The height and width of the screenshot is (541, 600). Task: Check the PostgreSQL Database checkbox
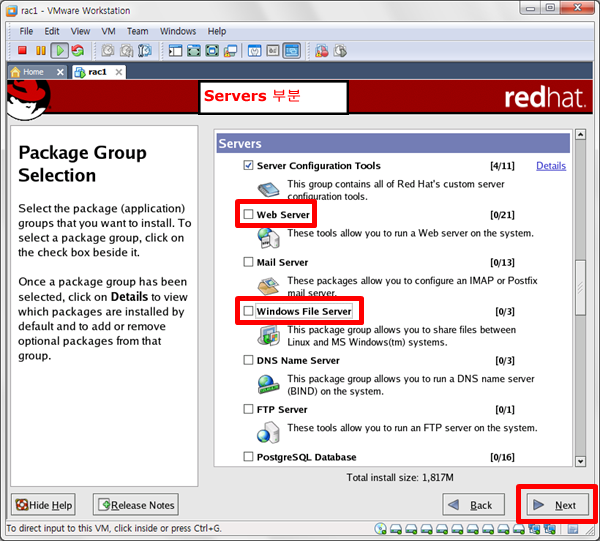click(x=248, y=457)
